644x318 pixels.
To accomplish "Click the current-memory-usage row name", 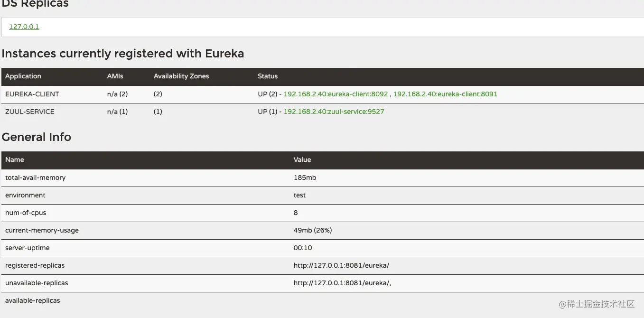I will [x=42, y=230].
